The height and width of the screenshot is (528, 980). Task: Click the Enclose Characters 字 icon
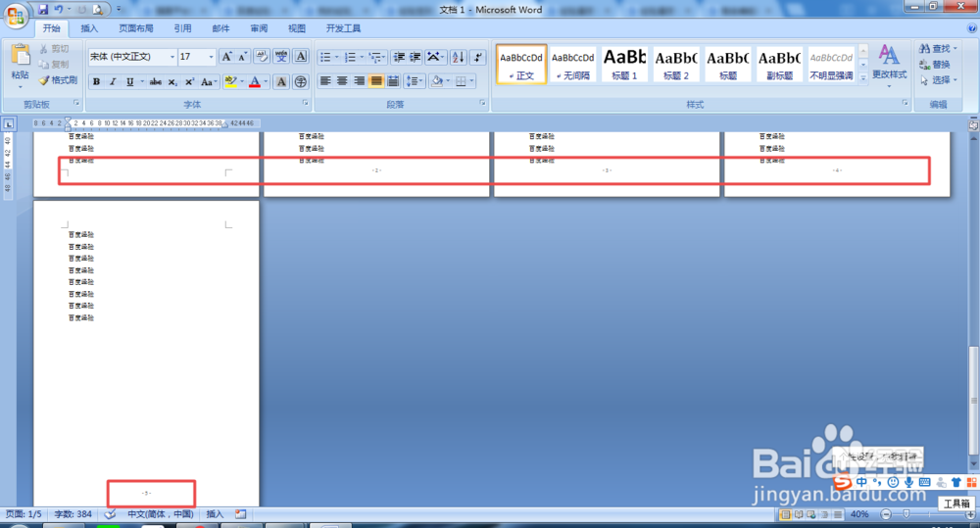click(301, 82)
